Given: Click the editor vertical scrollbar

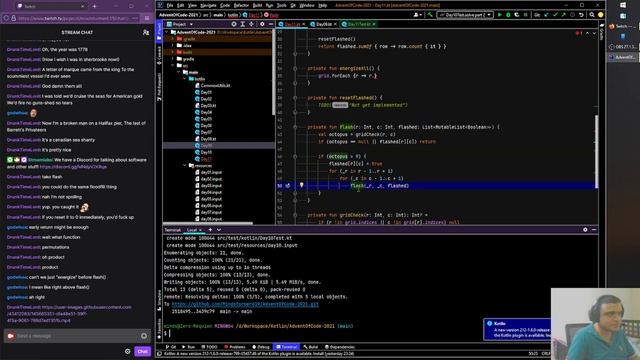Looking at the screenshot, I should pos(596,151).
